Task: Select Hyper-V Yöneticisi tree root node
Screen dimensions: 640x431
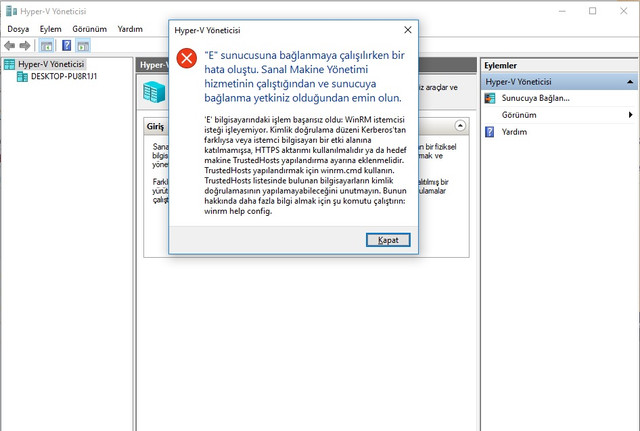Action: coord(51,64)
